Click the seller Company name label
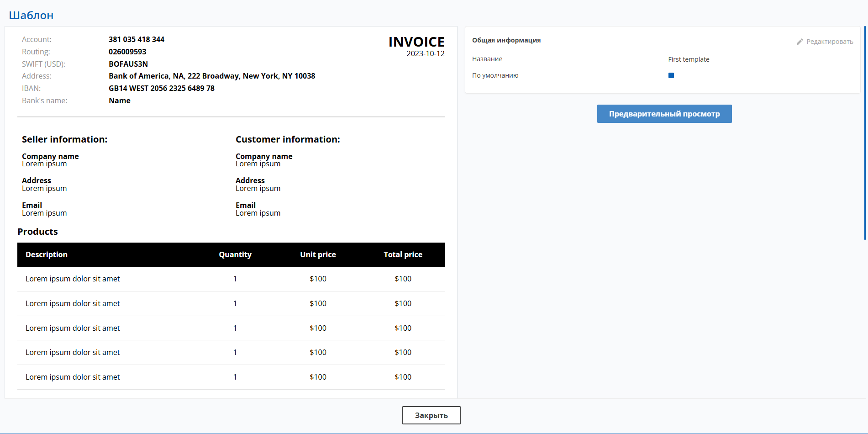The image size is (868, 434). tap(50, 156)
